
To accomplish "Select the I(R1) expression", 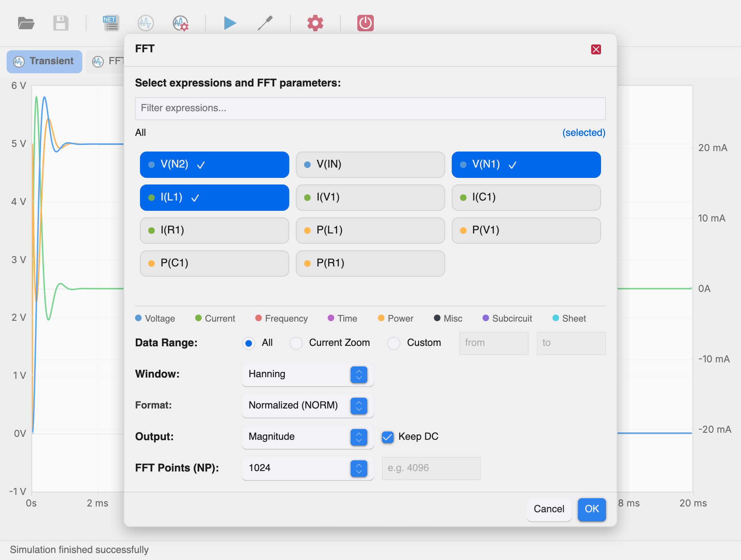I will (214, 231).
